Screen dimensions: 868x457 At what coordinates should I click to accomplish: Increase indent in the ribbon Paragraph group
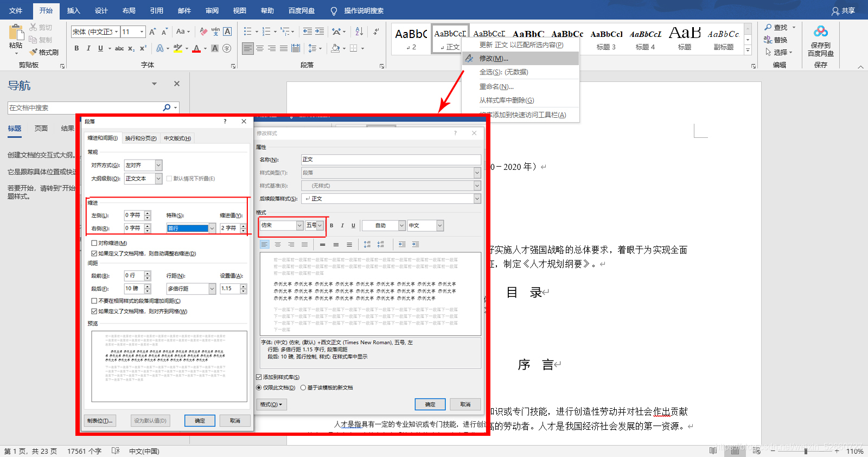coord(320,31)
